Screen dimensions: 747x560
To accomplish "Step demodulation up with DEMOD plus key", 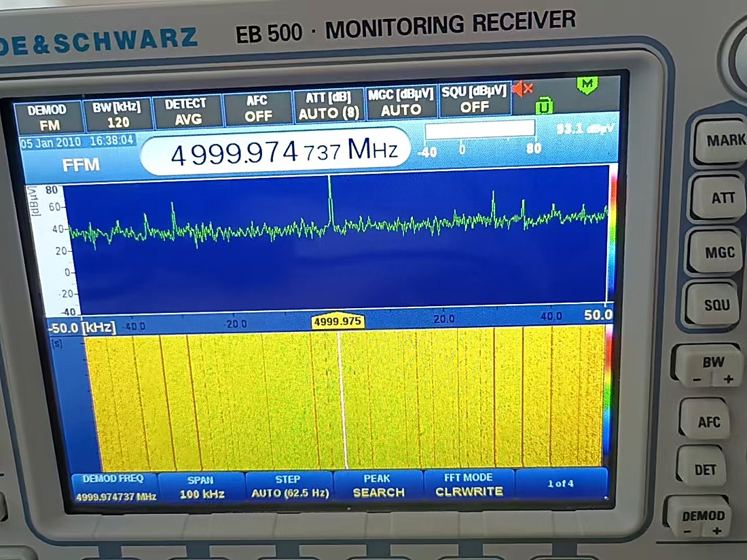I will tap(716, 531).
